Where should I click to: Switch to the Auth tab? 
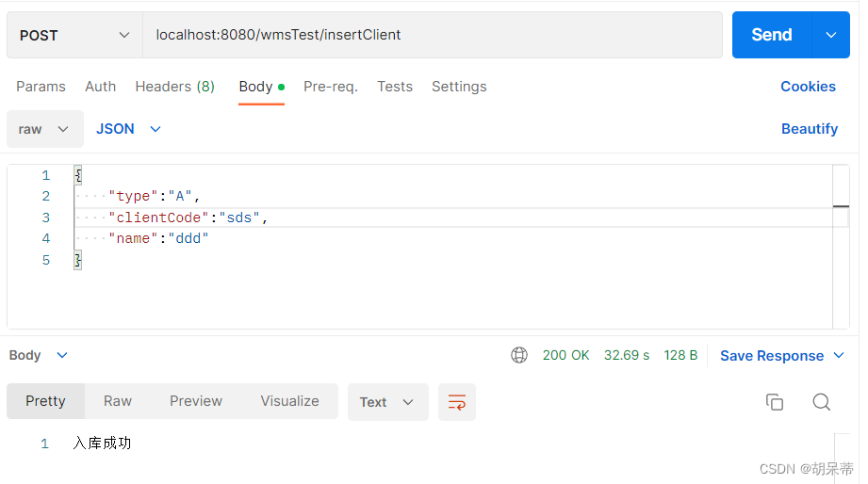(x=100, y=87)
